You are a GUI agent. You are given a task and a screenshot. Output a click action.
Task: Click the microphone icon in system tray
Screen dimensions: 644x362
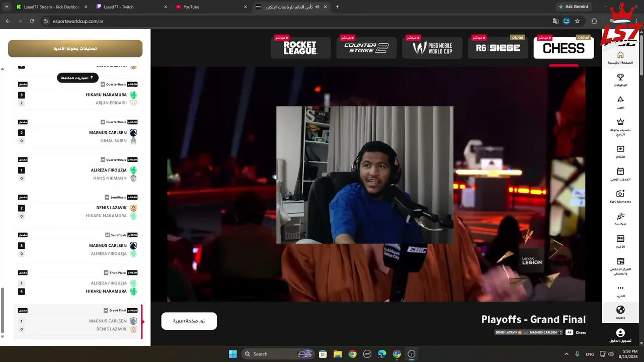[x=577, y=354]
